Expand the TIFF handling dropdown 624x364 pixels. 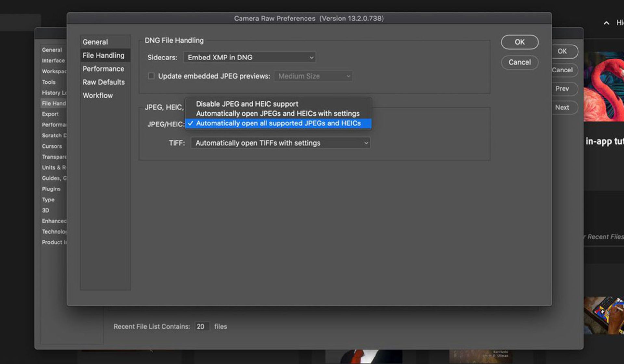click(280, 143)
